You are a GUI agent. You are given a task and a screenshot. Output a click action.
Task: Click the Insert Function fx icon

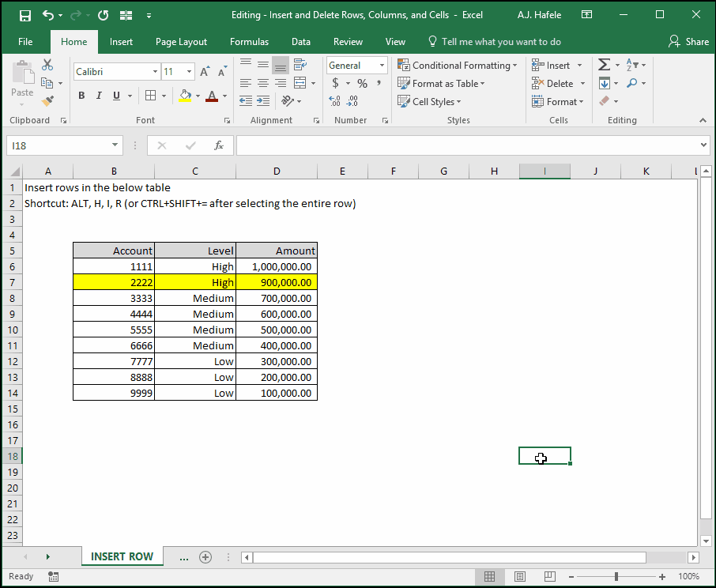[219, 145]
